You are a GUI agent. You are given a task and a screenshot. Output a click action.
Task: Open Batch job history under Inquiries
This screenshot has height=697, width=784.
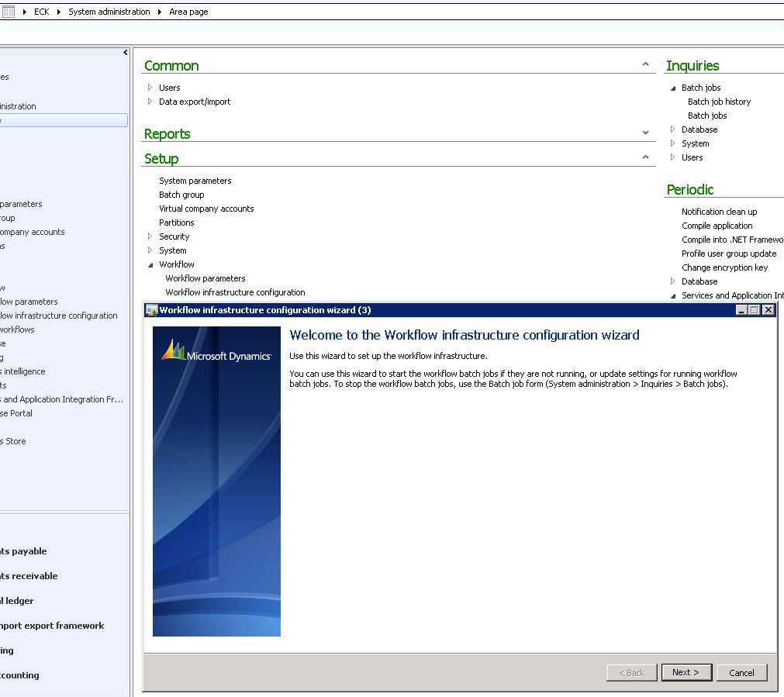coord(718,101)
